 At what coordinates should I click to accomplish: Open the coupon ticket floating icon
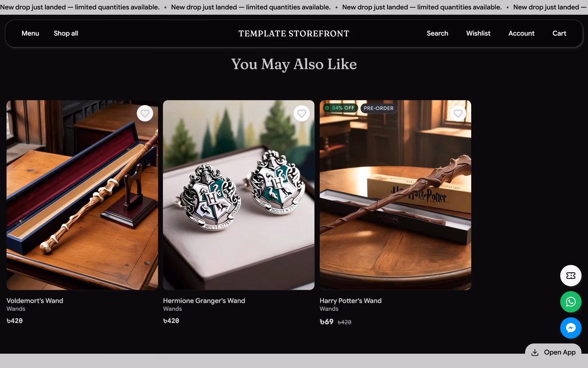pyautogui.click(x=571, y=276)
